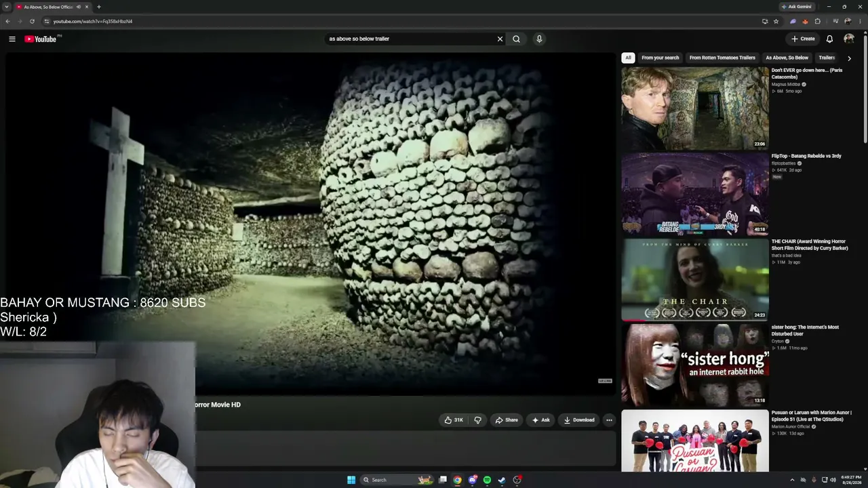Mute the tab via speaker icon
868x488 pixels.
tap(79, 7)
